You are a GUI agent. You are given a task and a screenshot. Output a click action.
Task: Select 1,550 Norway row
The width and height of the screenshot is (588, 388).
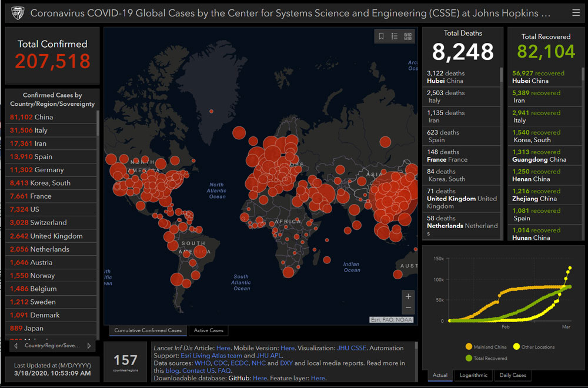point(51,276)
